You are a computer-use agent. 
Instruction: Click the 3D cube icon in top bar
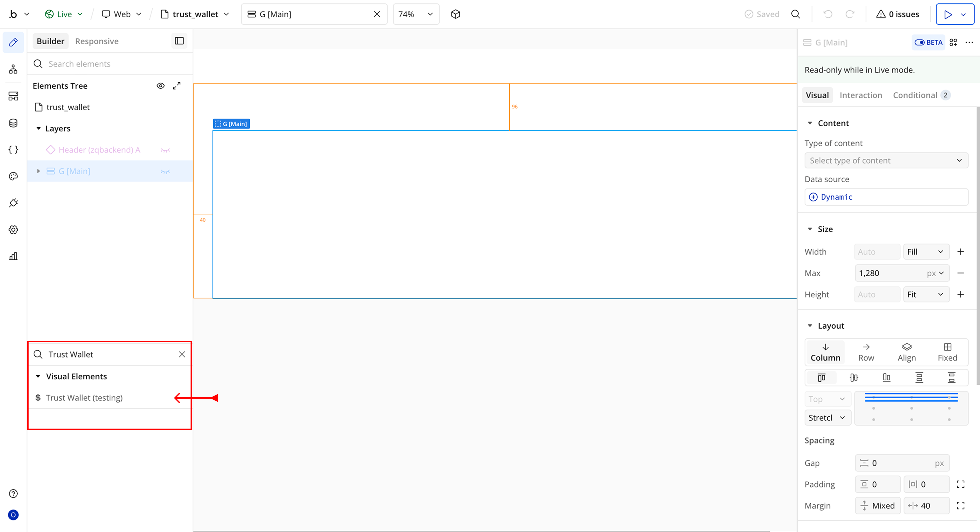455,14
